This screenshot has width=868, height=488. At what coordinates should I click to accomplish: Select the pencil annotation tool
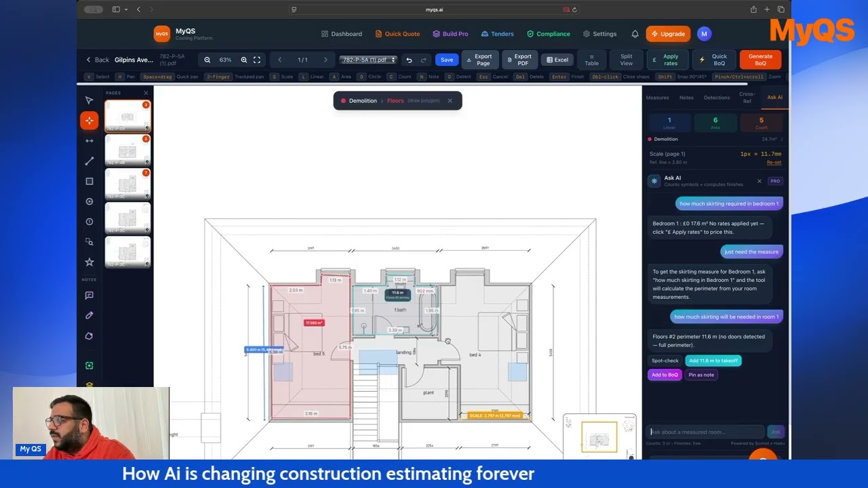point(89,316)
